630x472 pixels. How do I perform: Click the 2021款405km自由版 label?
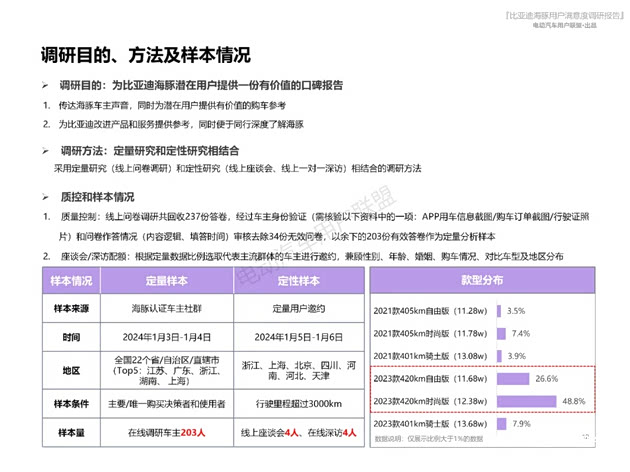click(435, 311)
